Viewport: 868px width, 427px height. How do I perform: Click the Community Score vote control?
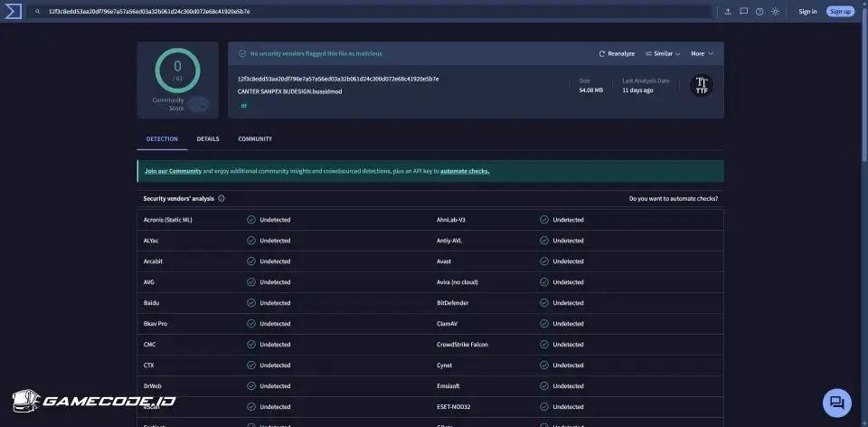tap(198, 104)
